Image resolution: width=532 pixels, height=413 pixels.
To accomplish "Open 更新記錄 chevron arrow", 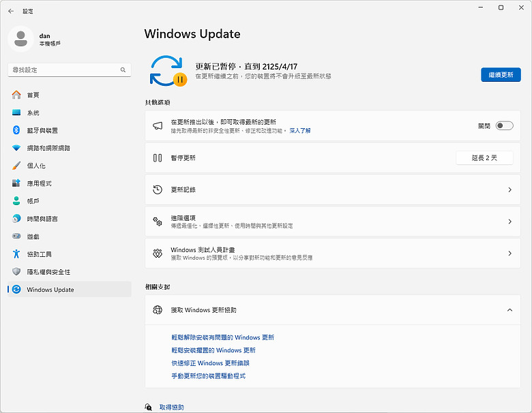I will point(509,189).
